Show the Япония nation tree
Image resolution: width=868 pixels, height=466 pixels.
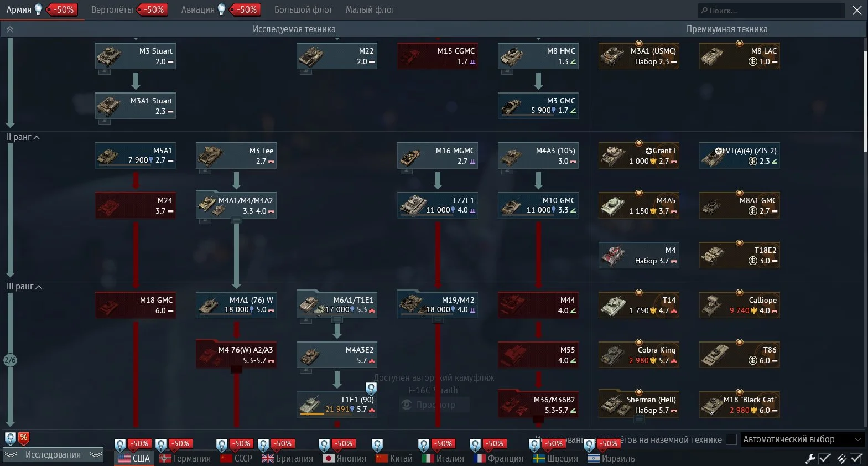tap(344, 458)
